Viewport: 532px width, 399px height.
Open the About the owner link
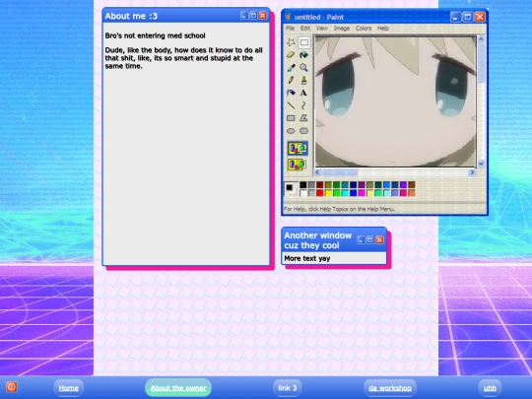pos(178,388)
